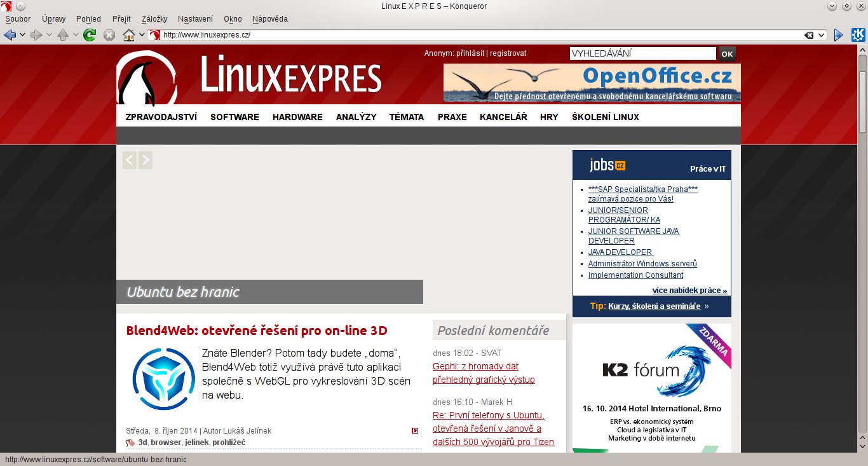868x466 pixels.
Task: Open the ZPRAVODAJSTVÍ section
Action: point(161,117)
